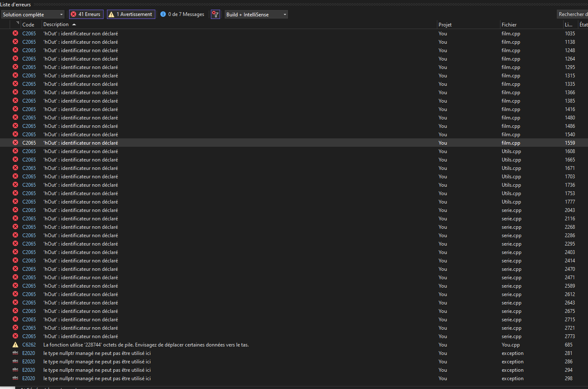Click the error icon on selected line 1559 row

(x=16, y=143)
